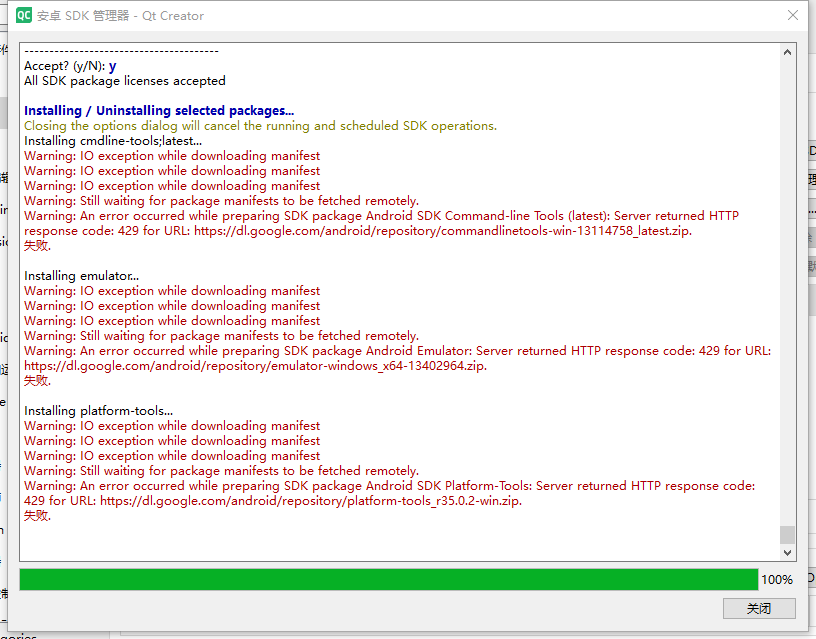Click the 'Installing / Uninstalling selected packages...' heading
The width and height of the screenshot is (816, 639).
click(159, 110)
